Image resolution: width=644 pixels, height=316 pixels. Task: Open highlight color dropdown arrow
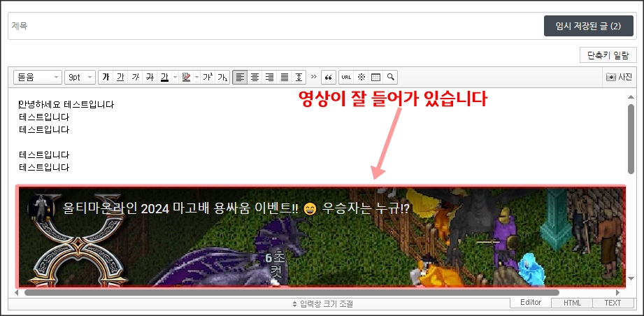tap(196, 77)
